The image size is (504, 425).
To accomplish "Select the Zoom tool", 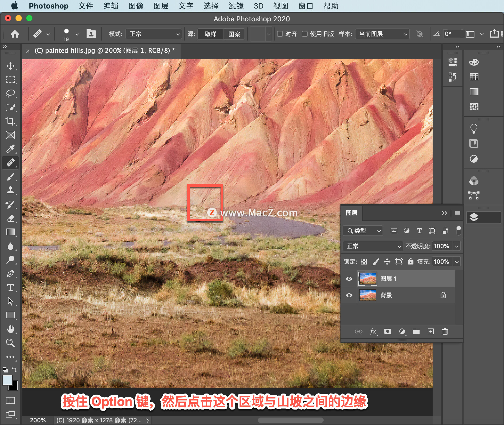I will tap(10, 343).
